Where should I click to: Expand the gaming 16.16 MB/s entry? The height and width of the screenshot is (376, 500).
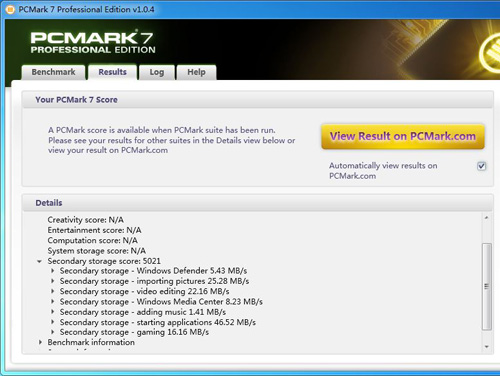pos(53,332)
